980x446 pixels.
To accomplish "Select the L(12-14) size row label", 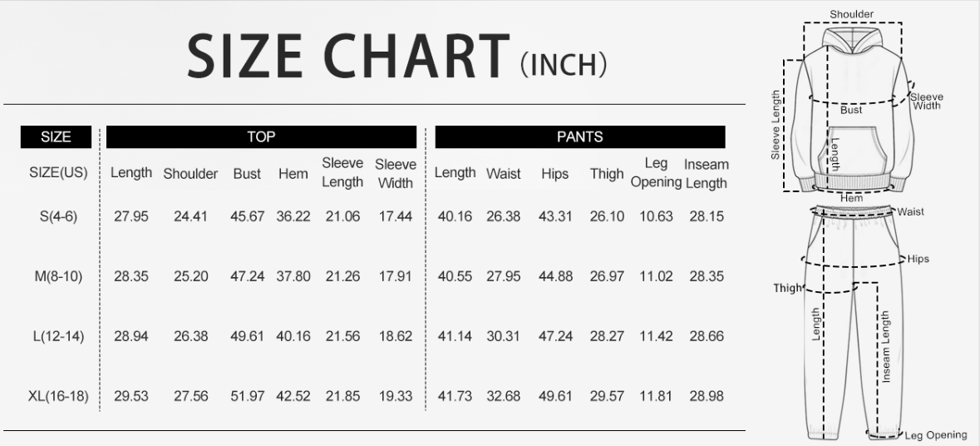I will point(58,336).
